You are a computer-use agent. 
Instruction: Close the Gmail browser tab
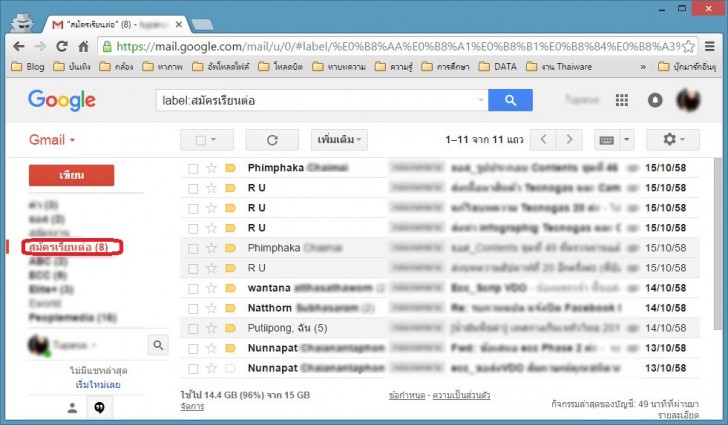179,25
